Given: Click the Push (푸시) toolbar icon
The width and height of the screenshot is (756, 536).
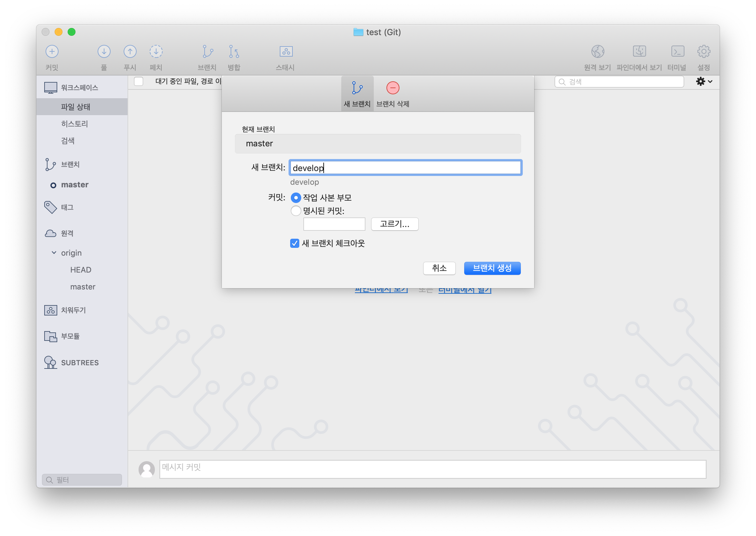Looking at the screenshot, I should pos(130,51).
